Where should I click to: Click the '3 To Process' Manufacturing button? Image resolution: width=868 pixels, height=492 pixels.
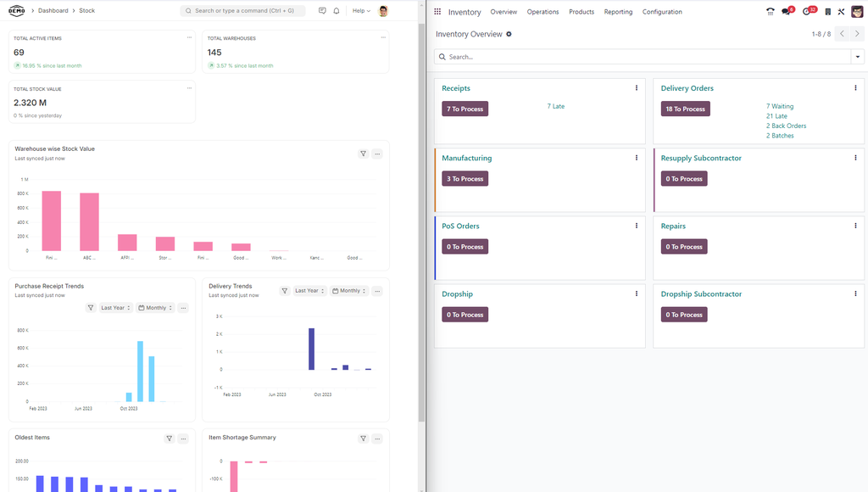(465, 179)
